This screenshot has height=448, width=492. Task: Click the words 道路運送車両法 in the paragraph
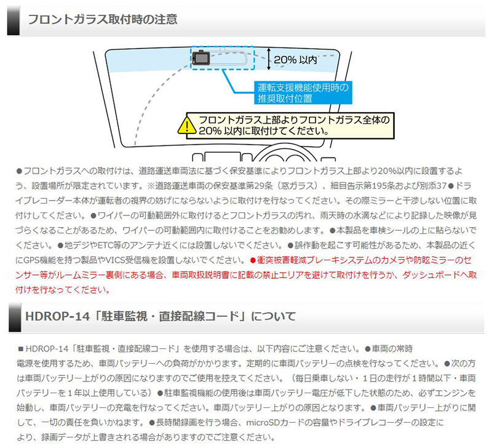click(x=167, y=171)
